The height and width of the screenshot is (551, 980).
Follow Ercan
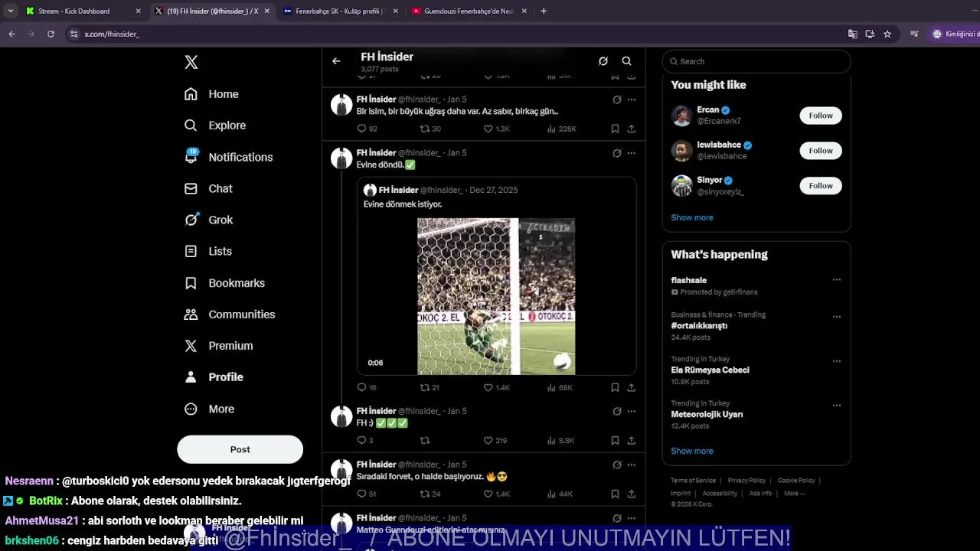point(821,116)
